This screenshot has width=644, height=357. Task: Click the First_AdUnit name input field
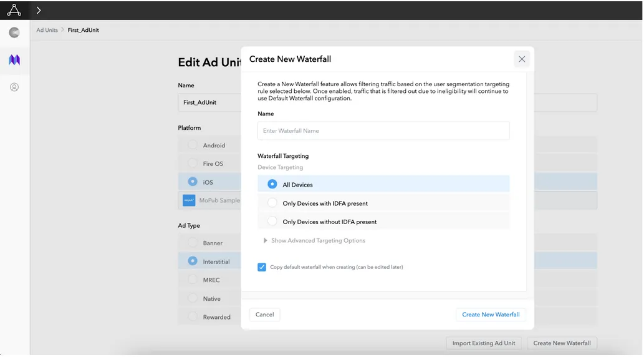click(x=209, y=102)
